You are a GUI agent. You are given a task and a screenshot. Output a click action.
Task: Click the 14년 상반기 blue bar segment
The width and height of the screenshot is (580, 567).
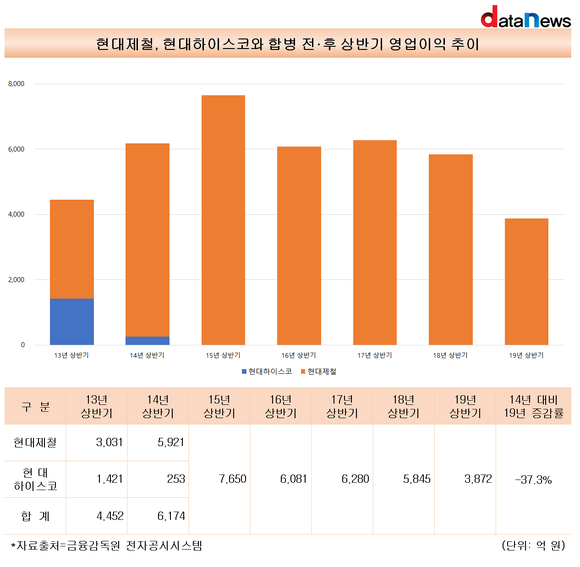pos(148,341)
